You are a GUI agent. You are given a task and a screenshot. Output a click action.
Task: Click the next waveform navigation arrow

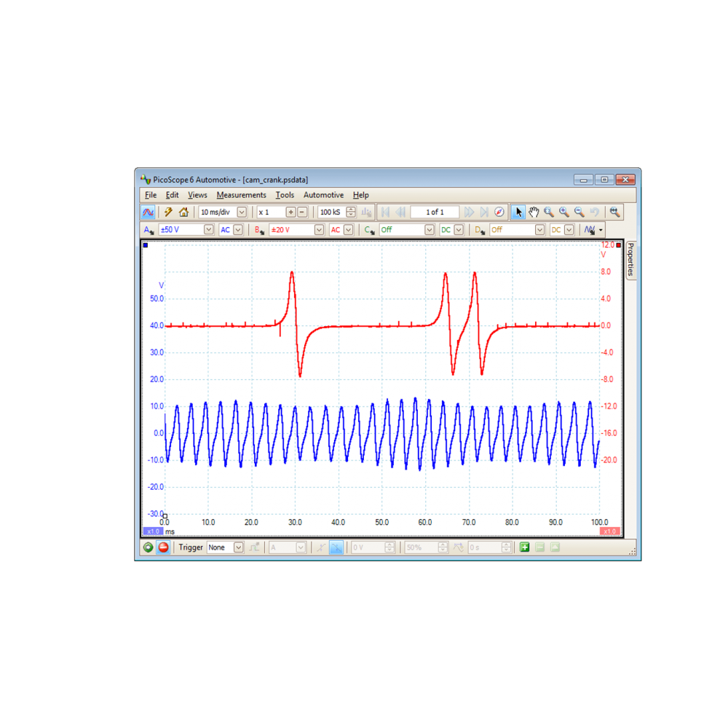tap(470, 212)
